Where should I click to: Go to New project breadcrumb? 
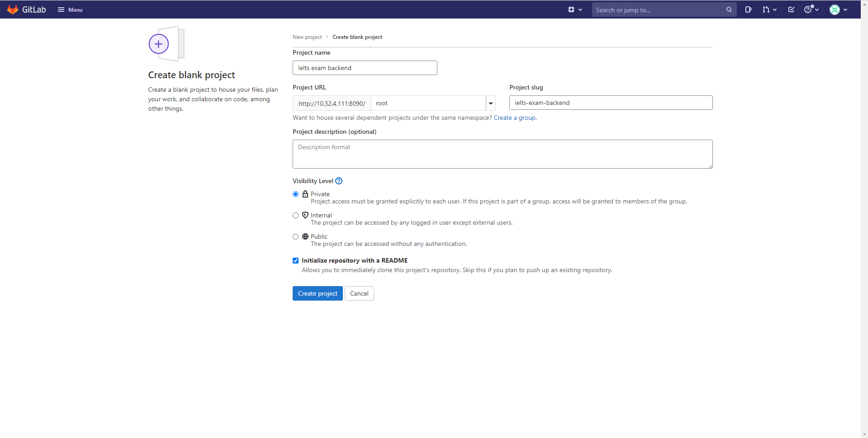pyautogui.click(x=307, y=37)
